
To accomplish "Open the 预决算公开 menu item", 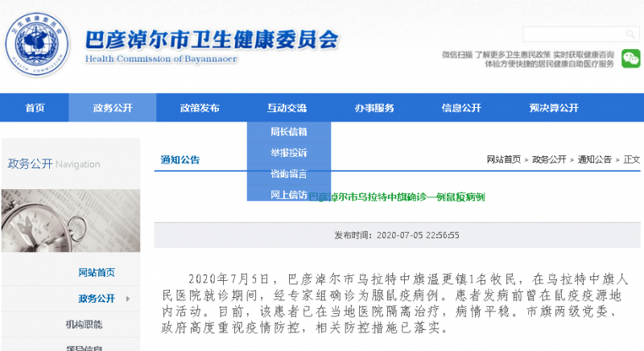I will point(554,108).
